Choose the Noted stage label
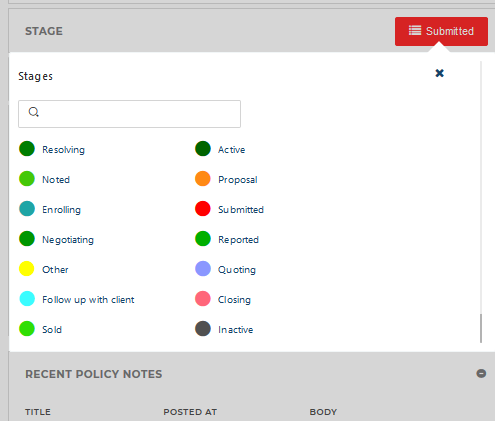The height and width of the screenshot is (421, 495). (x=56, y=180)
